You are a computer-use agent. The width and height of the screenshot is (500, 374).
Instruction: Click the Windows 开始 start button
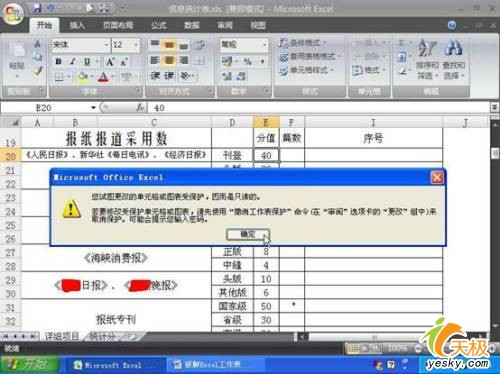[x=30, y=364]
